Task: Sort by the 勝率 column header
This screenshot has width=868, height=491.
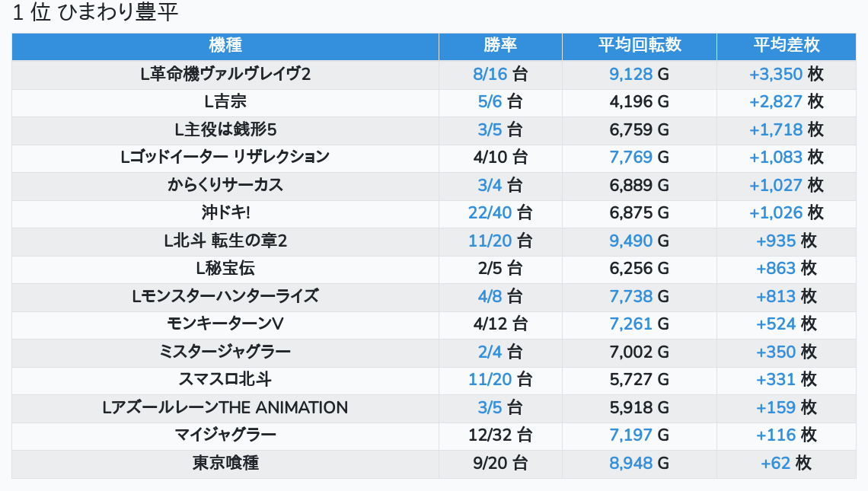Action: pos(500,46)
